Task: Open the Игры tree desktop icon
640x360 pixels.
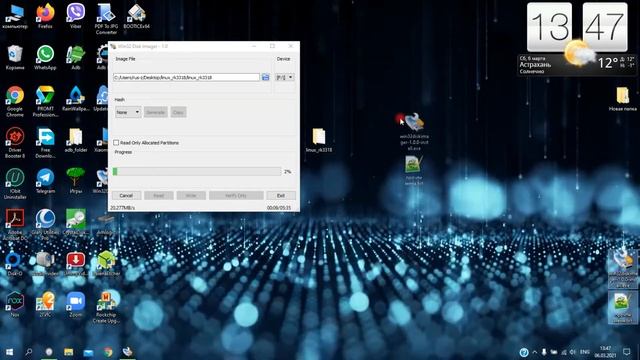Action: (x=76, y=181)
